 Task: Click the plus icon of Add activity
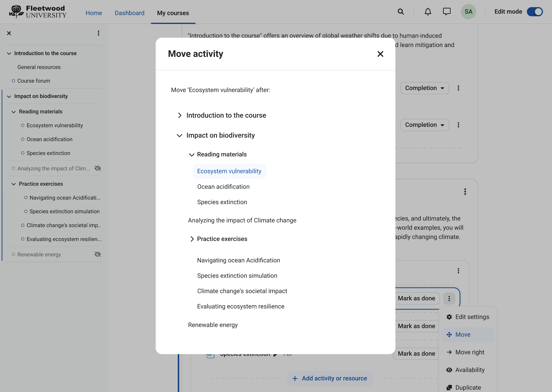pos(295,378)
